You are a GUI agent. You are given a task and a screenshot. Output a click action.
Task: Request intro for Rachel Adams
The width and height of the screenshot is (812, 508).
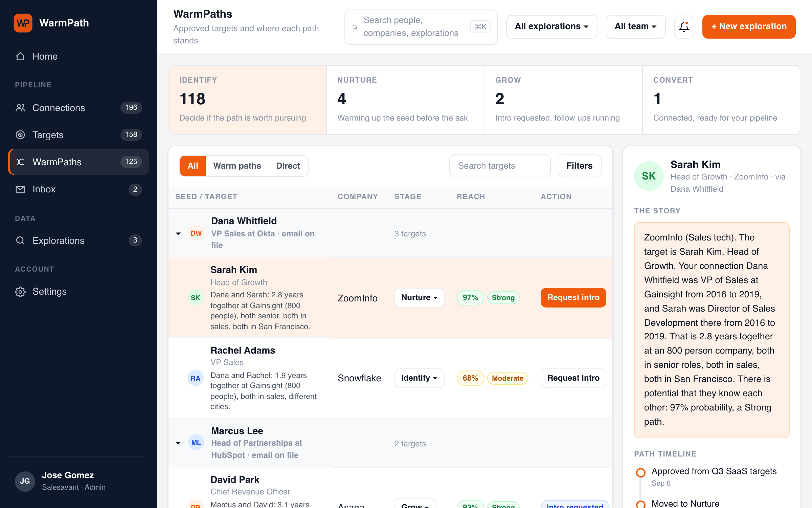[x=573, y=378]
